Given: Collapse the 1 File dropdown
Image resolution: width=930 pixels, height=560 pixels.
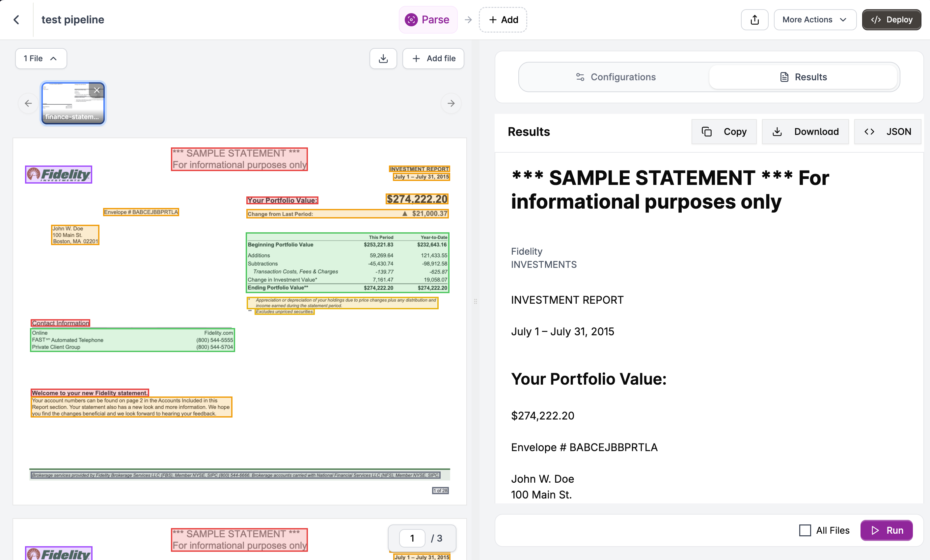Looking at the screenshot, I should pos(41,59).
